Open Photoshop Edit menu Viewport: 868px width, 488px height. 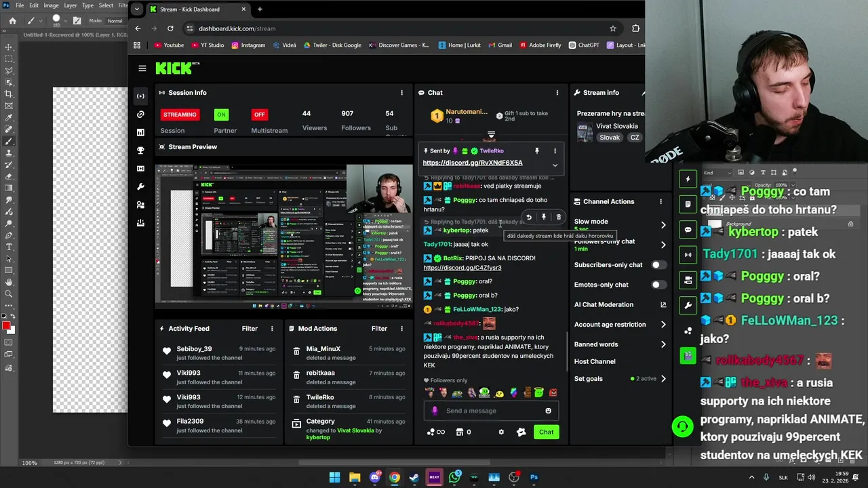[34, 5]
